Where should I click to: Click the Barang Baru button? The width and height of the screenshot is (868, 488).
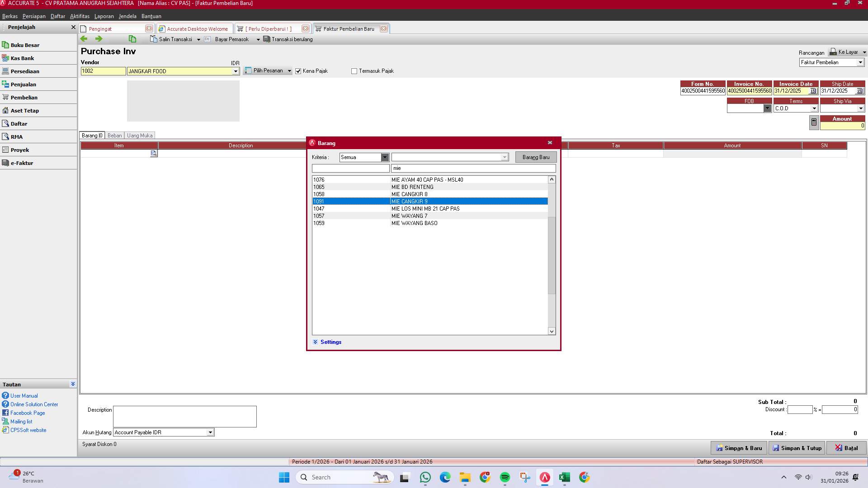[535, 157]
